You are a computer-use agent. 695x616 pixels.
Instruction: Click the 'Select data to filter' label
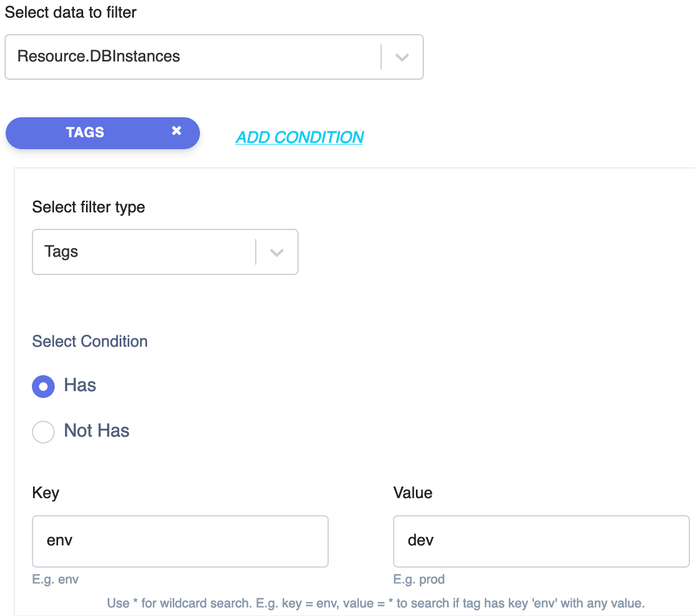pos(71,13)
